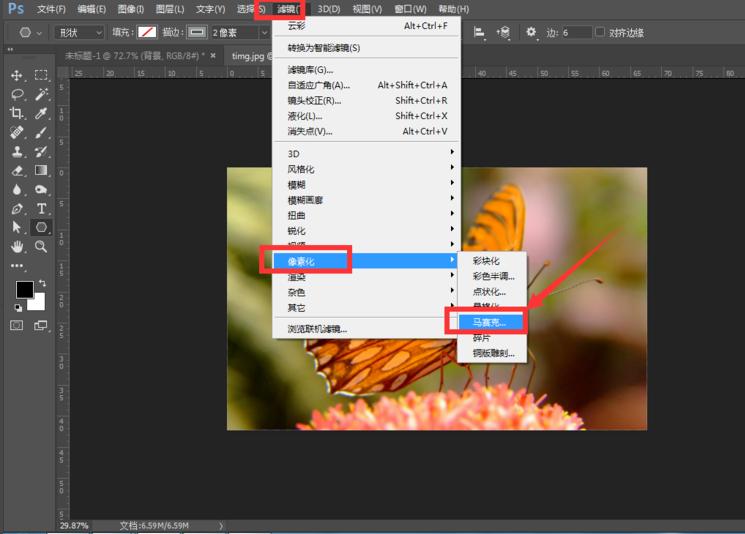Choose 彩块化 in the submenu
The height and width of the screenshot is (534, 745).
tap(492, 261)
